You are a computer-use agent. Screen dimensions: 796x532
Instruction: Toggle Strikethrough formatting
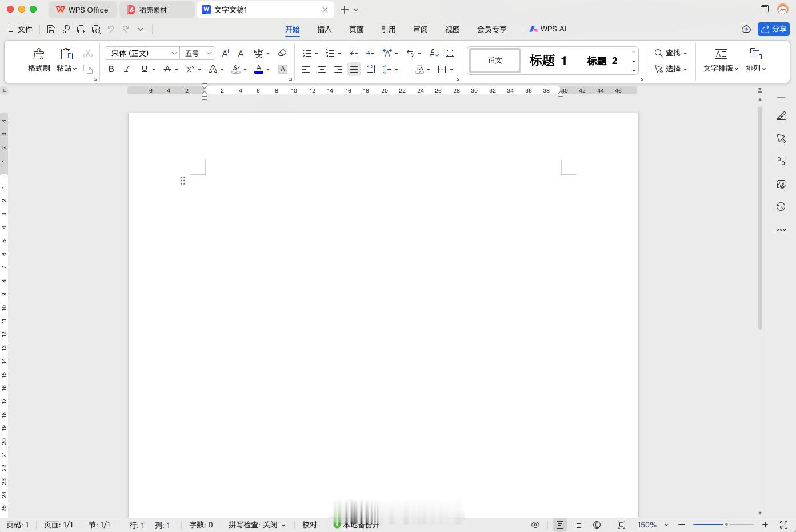click(167, 69)
